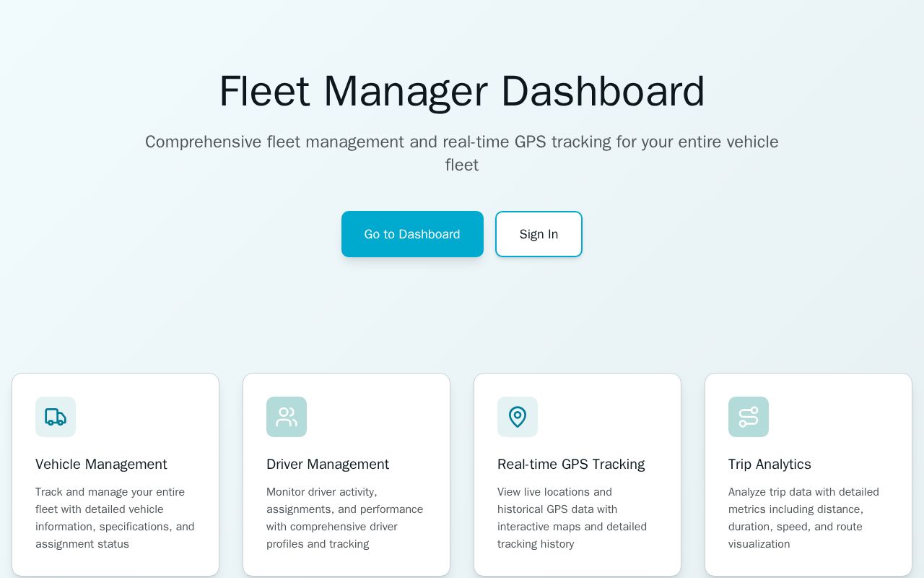
Task: Open the Go to Dashboard button
Action: 412,234
